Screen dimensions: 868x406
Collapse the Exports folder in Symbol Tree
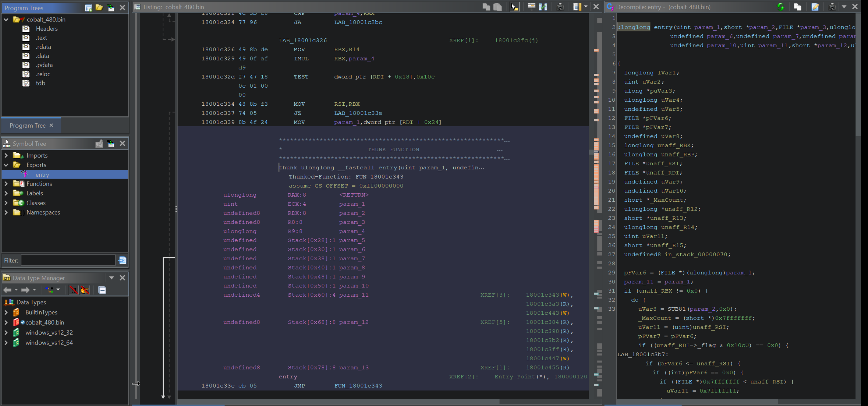(x=6, y=165)
